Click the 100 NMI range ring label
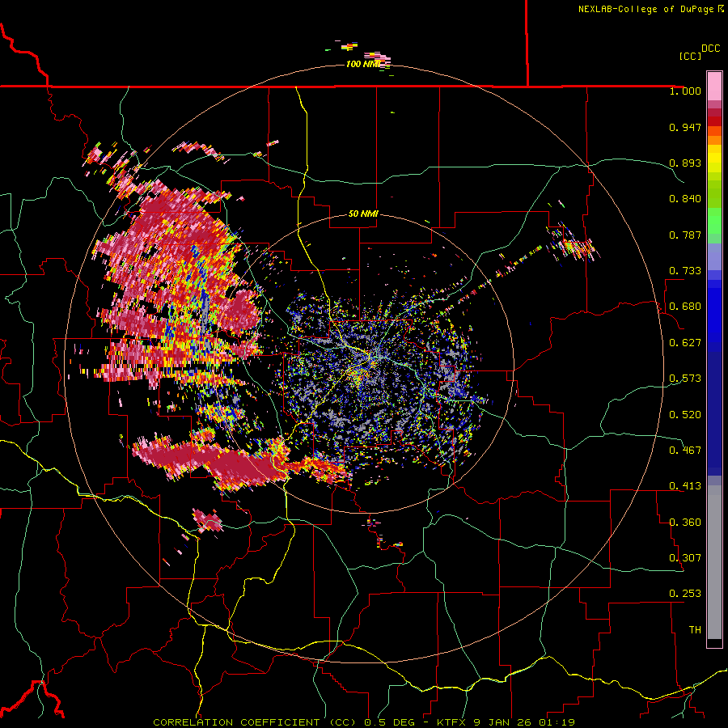 coord(362,64)
